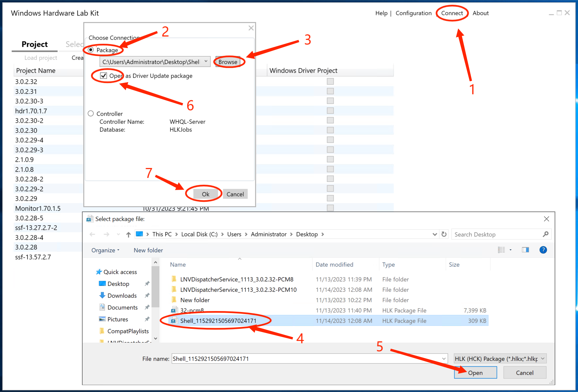
Task: Click the Browse button
Action: [x=228, y=62]
